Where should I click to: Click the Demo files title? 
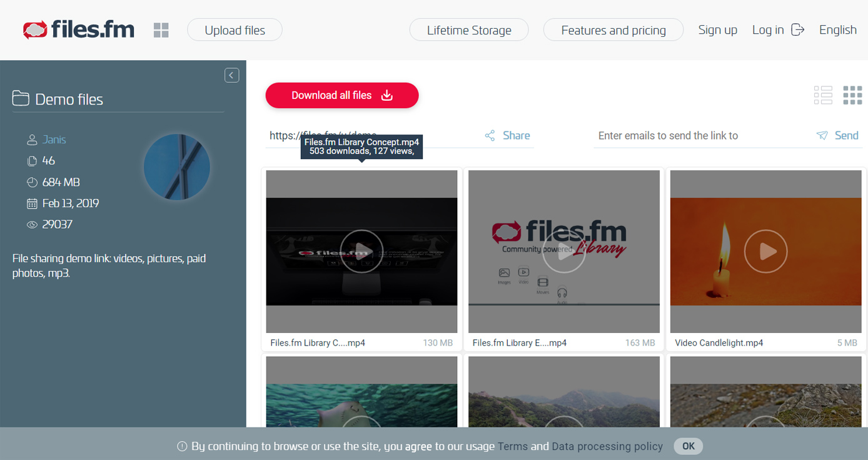tap(69, 99)
